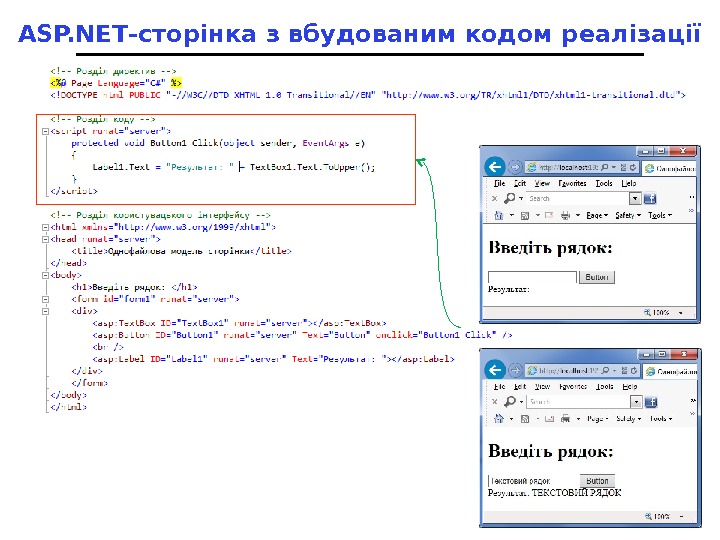Screen dimensions: 720x540
Task: Click 'Label1.Text' assignment code line
Action: 234,167
